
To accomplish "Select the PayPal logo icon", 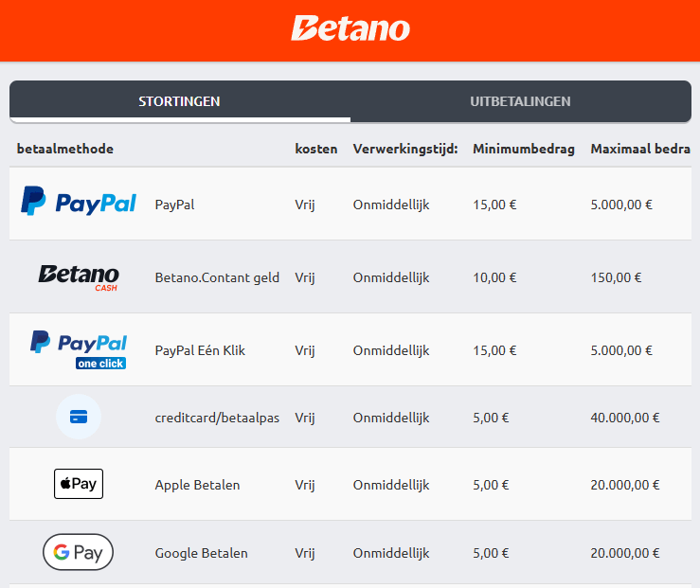I will pyautogui.click(x=79, y=201).
